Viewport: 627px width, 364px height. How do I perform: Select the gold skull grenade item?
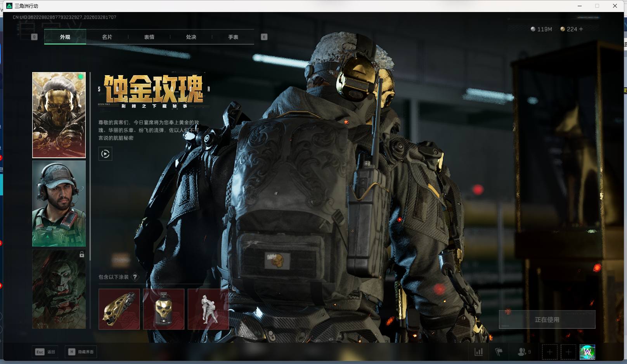pos(163,309)
